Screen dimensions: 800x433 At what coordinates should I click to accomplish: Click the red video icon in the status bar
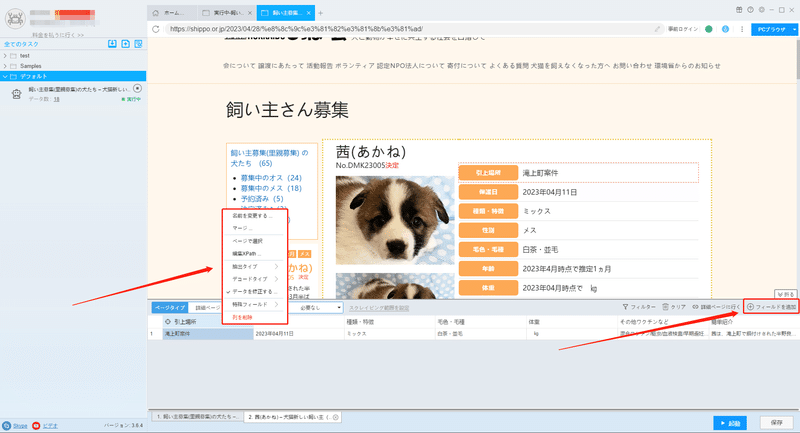click(x=36, y=425)
